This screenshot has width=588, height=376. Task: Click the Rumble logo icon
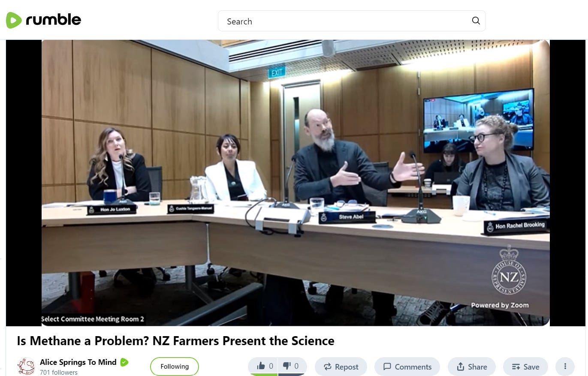tap(14, 20)
